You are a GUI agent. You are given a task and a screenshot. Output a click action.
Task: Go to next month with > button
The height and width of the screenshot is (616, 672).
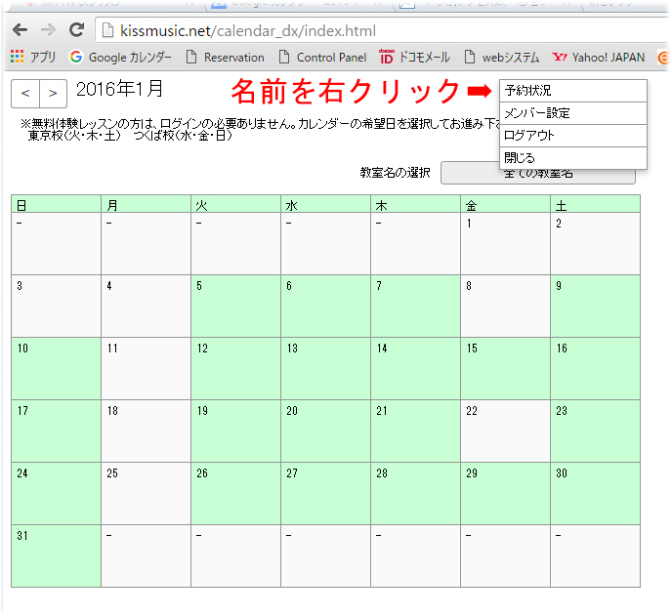[x=53, y=94]
